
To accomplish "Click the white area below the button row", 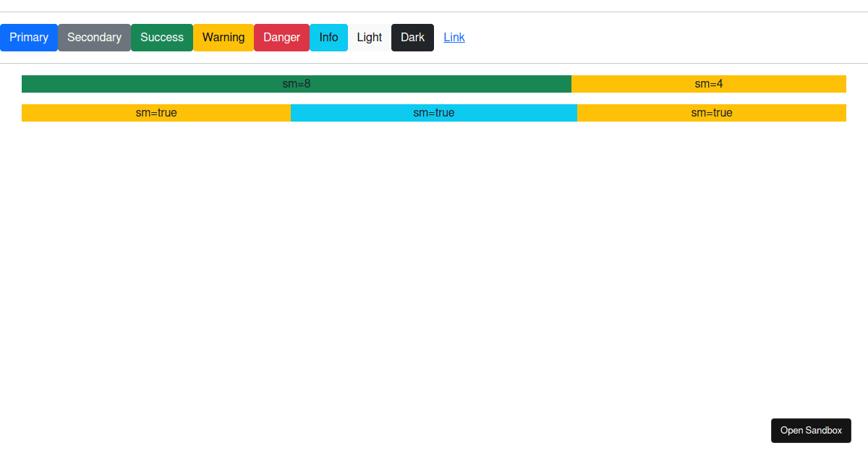I will (434, 253).
